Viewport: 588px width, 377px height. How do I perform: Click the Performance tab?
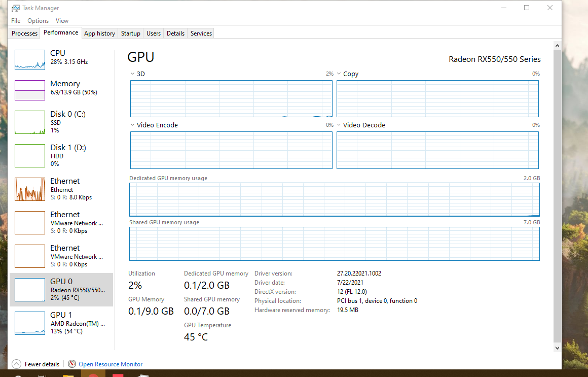[x=61, y=32]
